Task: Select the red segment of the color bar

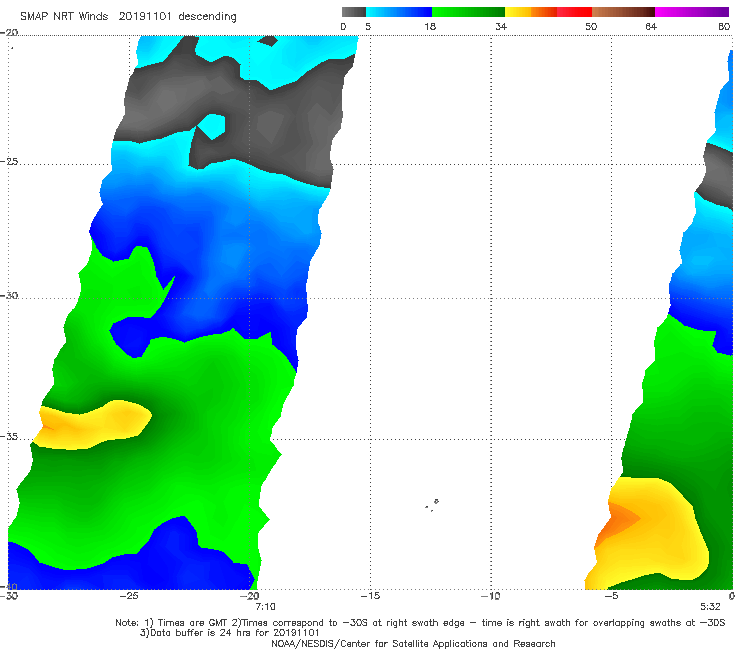Action: (574, 12)
